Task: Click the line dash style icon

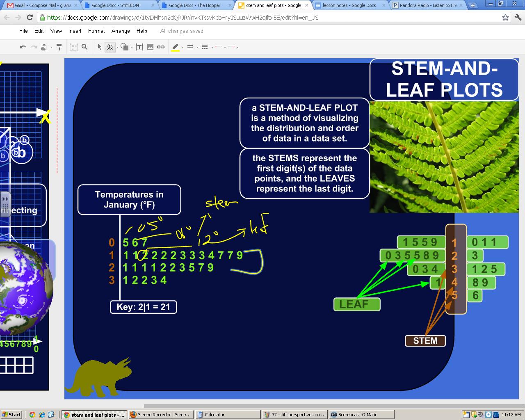Action: pos(205,47)
